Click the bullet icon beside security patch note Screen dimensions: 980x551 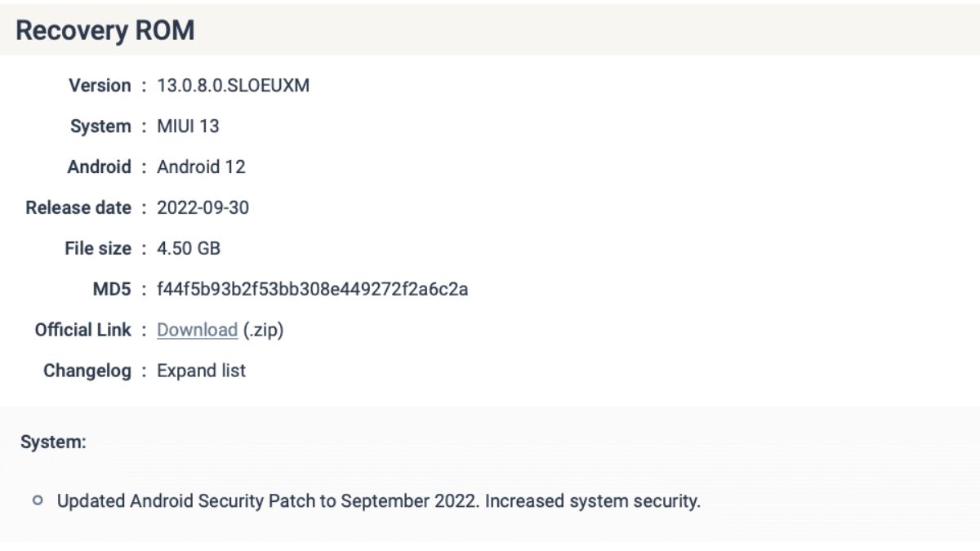tap(38, 500)
